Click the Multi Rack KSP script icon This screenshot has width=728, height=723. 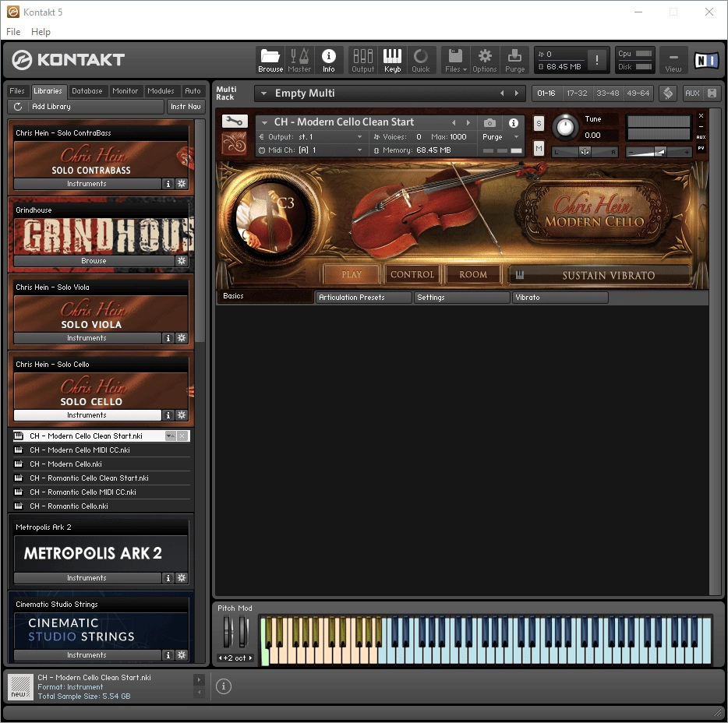tap(668, 93)
